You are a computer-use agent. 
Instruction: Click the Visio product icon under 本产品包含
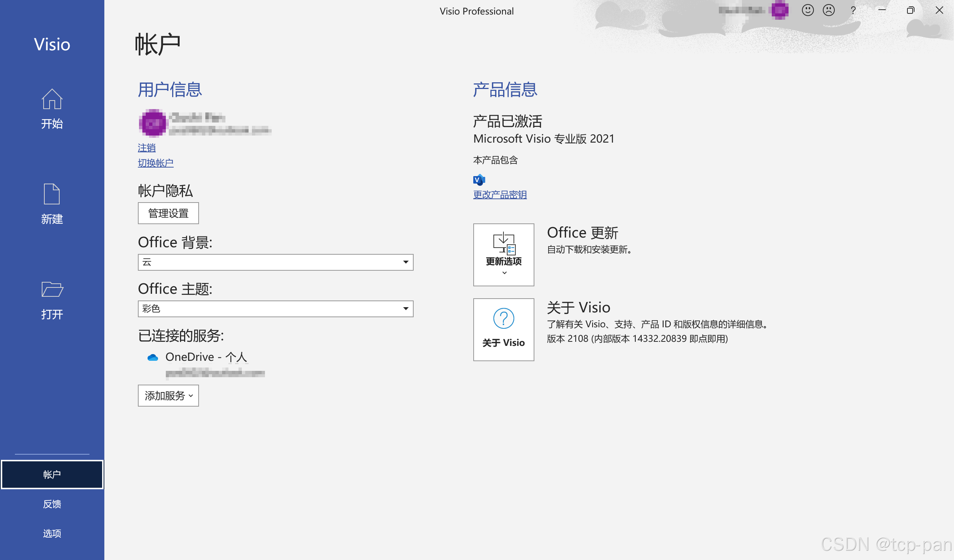click(479, 180)
